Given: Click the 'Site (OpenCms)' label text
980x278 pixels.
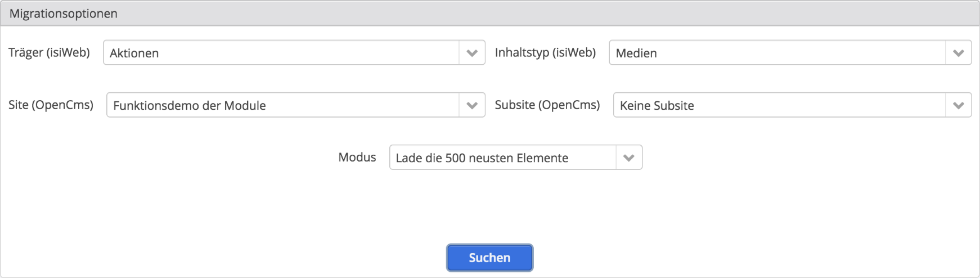Looking at the screenshot, I should click(51, 105).
